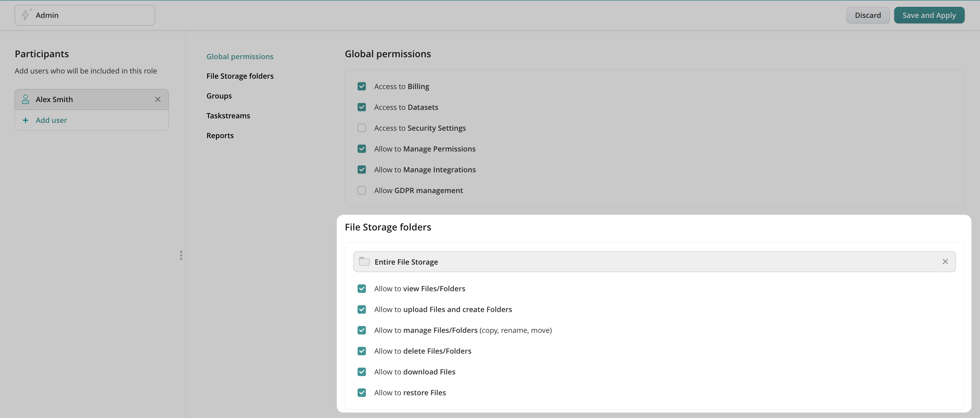Click the vertical dots panel resize handle
Viewport: 980px width, 418px height.
181,255
